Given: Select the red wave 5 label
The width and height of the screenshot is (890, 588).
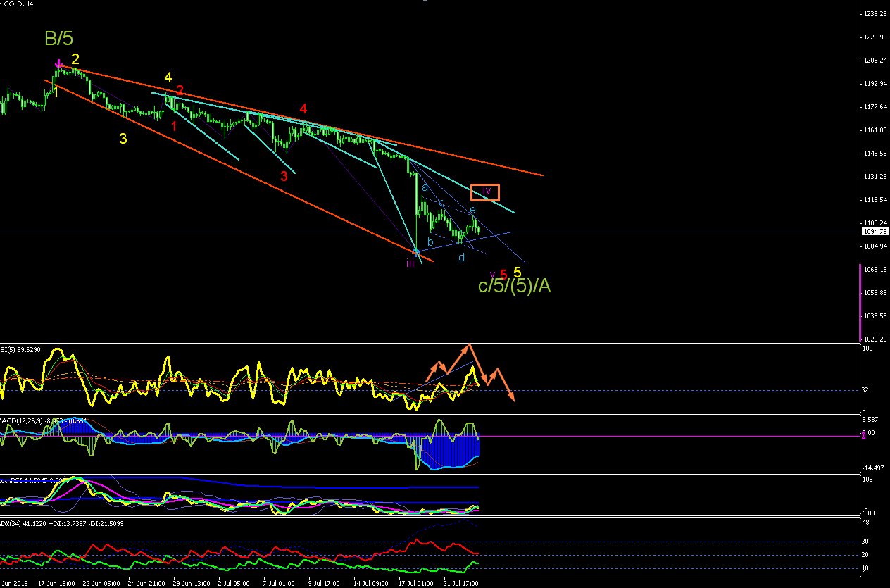Looking at the screenshot, I should [503, 274].
